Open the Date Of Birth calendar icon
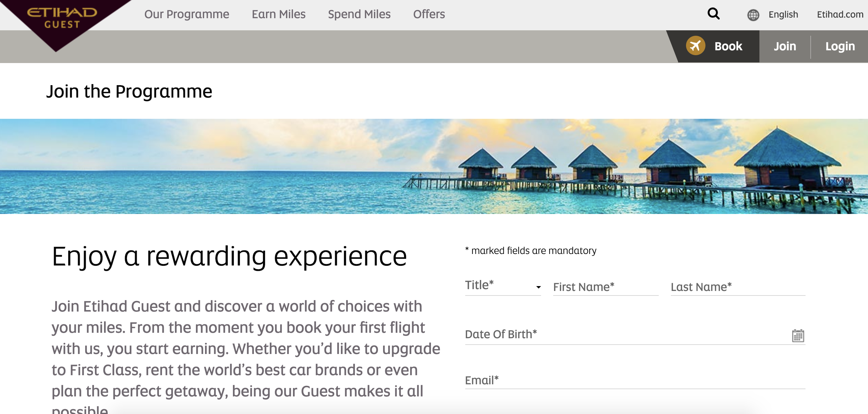 [798, 336]
